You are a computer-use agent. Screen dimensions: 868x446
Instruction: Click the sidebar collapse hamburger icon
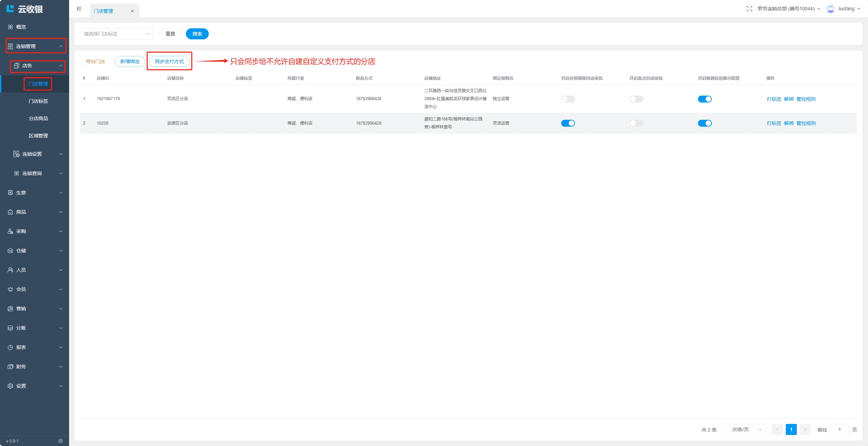pos(79,9)
